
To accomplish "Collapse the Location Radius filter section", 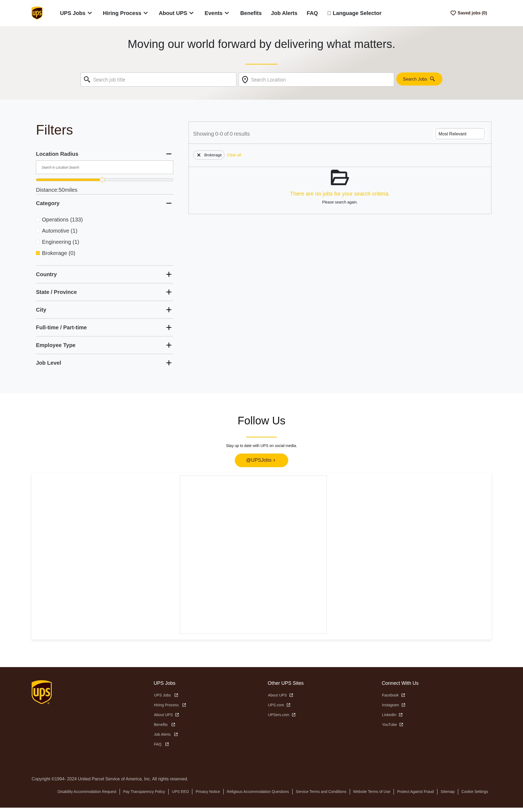I will tap(169, 154).
